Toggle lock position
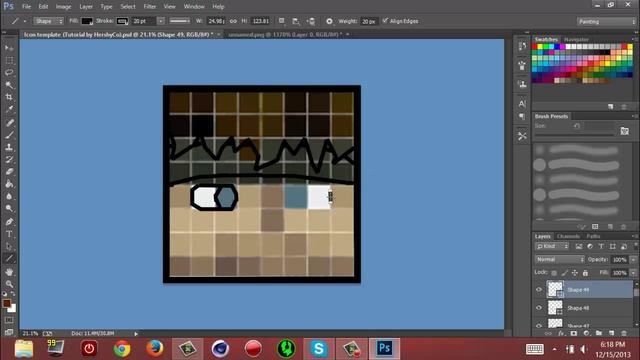The image size is (640, 360). (575, 273)
